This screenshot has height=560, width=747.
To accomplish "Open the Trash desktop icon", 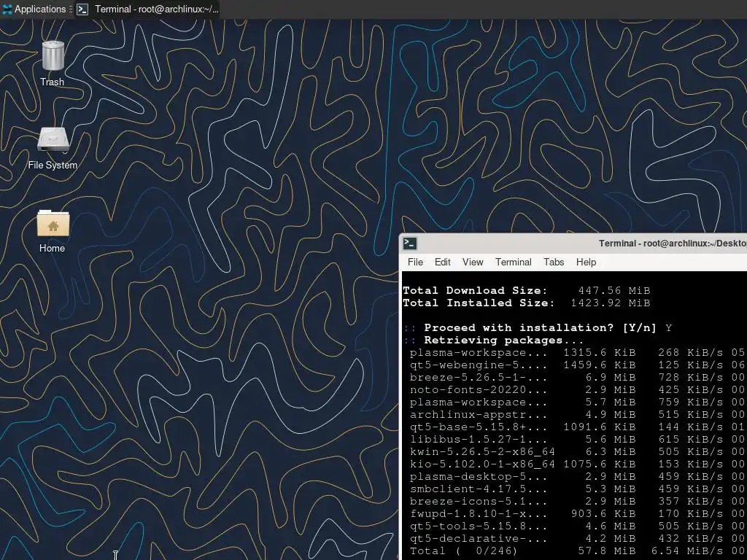I will point(53,63).
